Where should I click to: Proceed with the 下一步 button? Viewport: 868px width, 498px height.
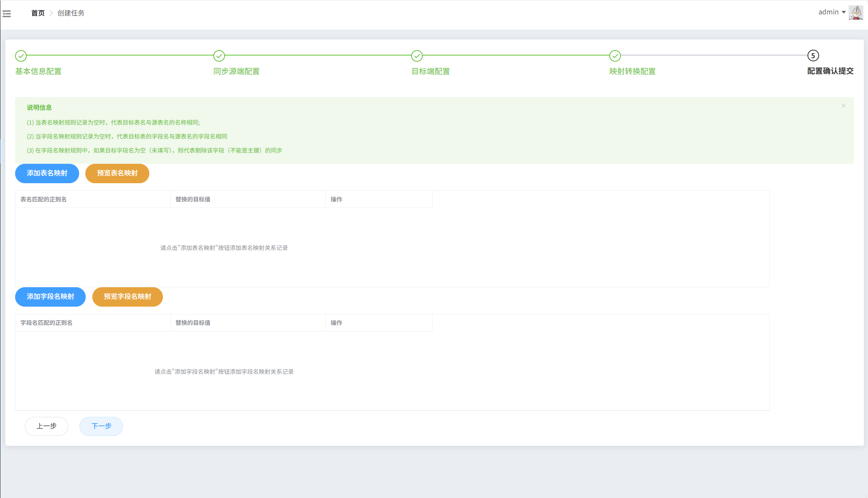click(x=101, y=426)
